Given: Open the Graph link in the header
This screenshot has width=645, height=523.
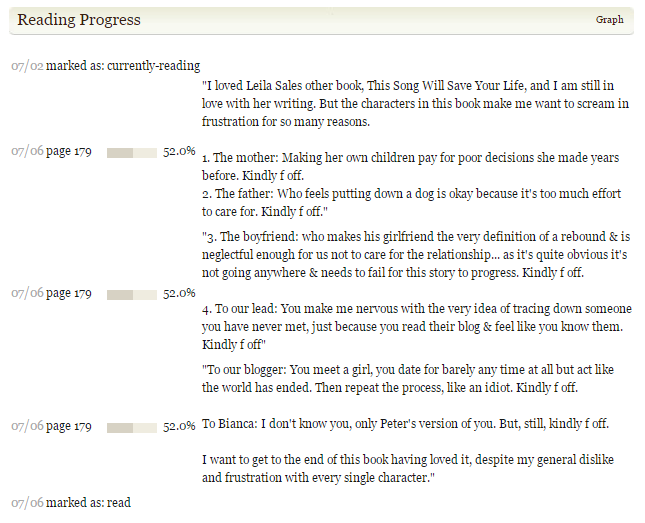Looking at the screenshot, I should coord(609,20).
